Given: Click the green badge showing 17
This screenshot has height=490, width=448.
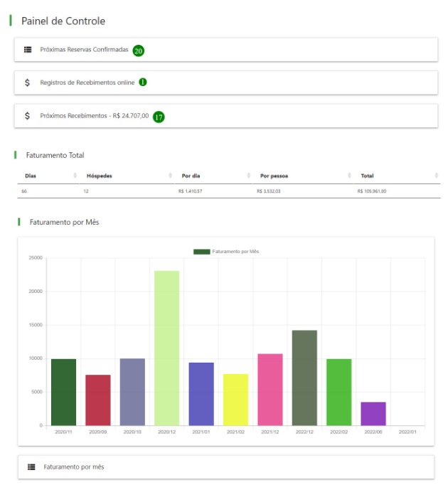Looking at the screenshot, I should [x=159, y=116].
